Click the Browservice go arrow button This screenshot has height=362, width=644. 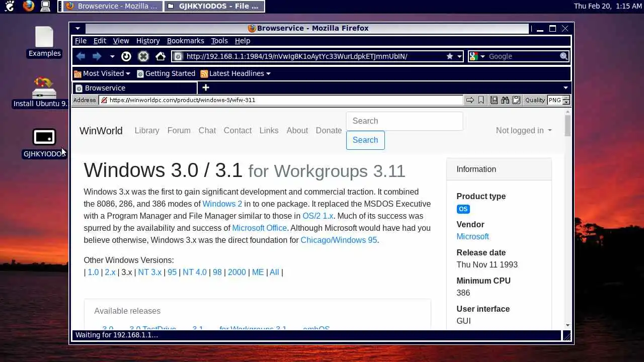[x=470, y=100]
